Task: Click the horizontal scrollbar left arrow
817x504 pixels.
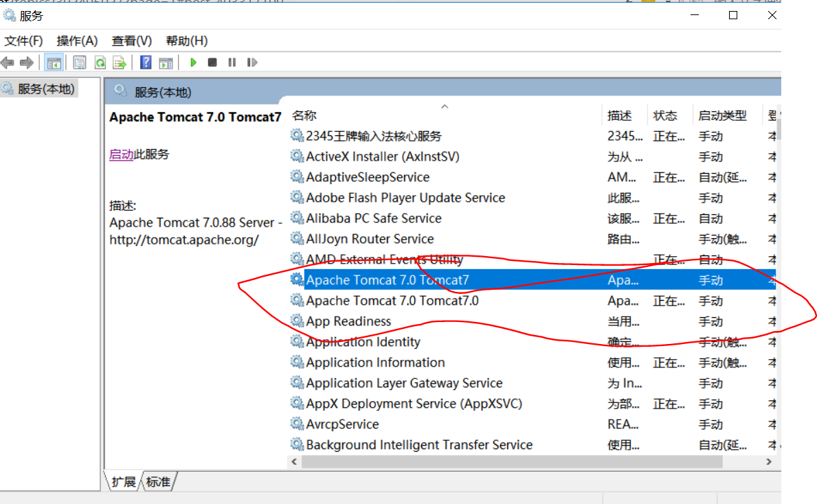Action: tap(294, 462)
